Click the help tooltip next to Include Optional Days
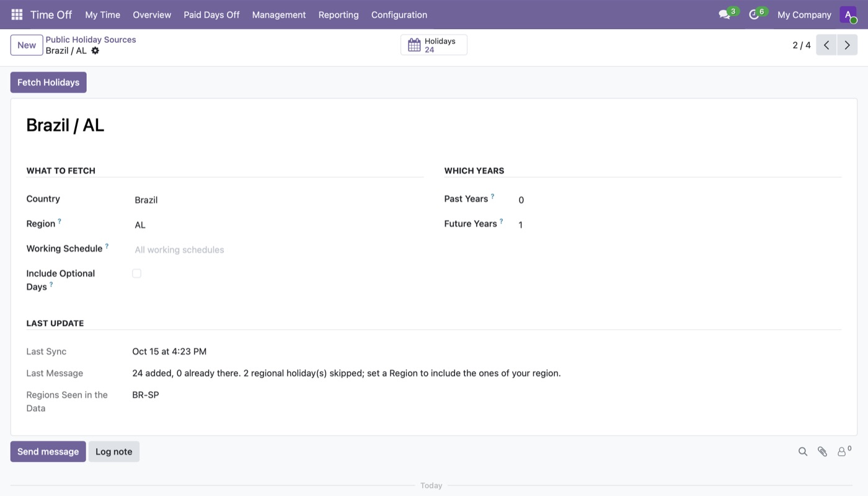 pyautogui.click(x=51, y=285)
